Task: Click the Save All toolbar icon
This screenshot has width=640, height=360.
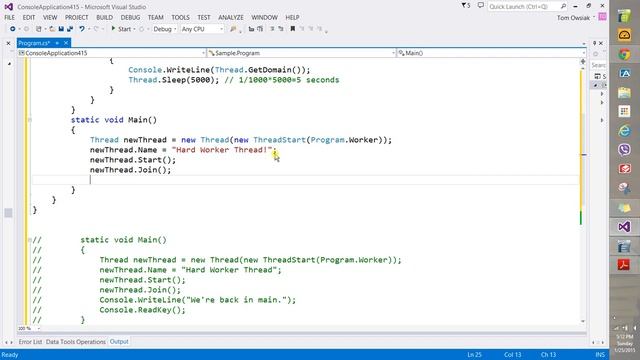Action: pos(70,29)
